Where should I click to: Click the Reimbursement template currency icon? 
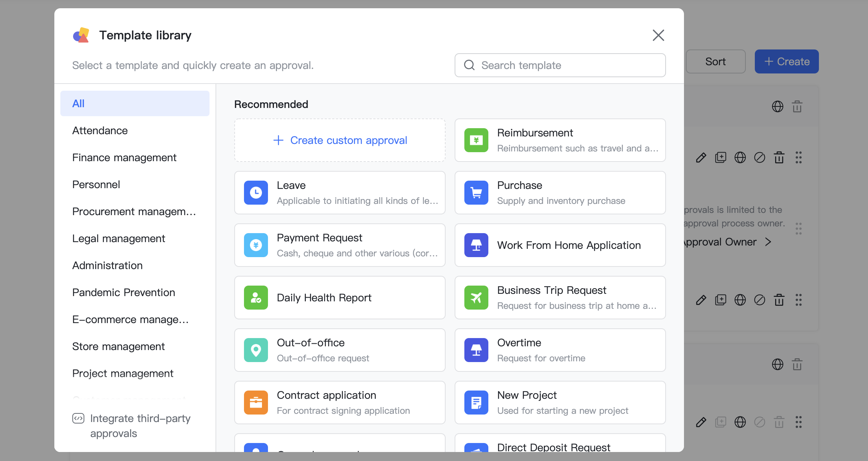476,140
